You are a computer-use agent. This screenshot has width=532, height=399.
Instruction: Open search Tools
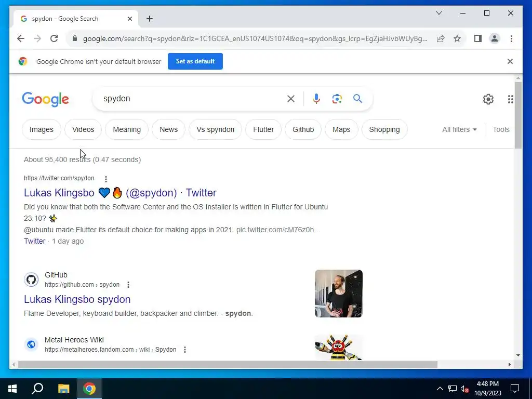[501, 129]
